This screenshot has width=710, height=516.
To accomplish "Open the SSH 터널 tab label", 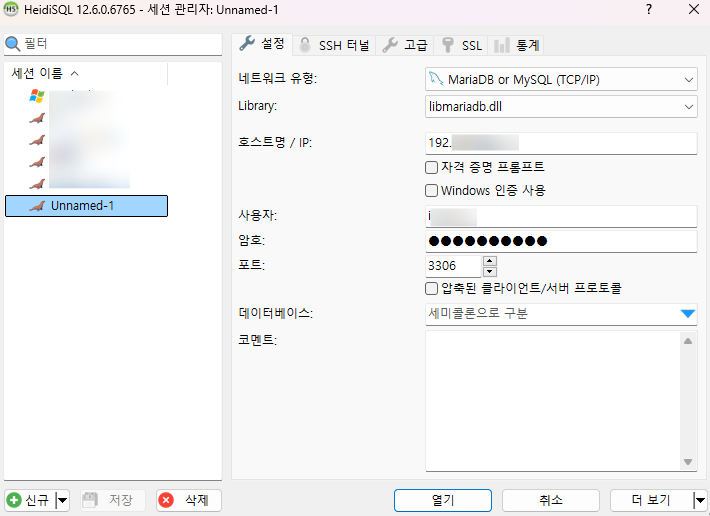I will 344,45.
